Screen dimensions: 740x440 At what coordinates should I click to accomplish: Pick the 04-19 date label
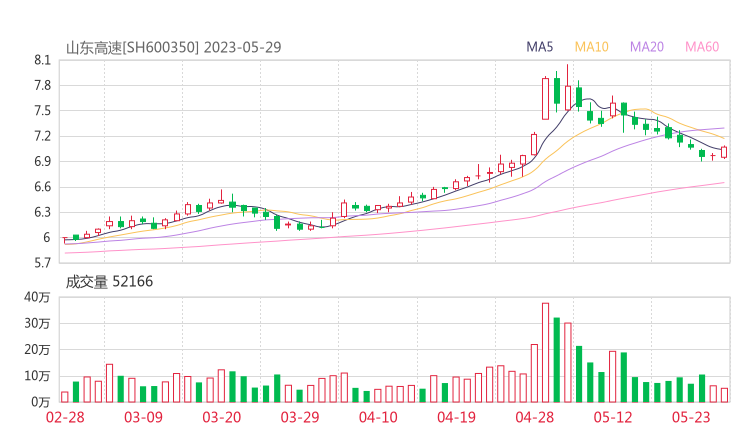point(456,417)
